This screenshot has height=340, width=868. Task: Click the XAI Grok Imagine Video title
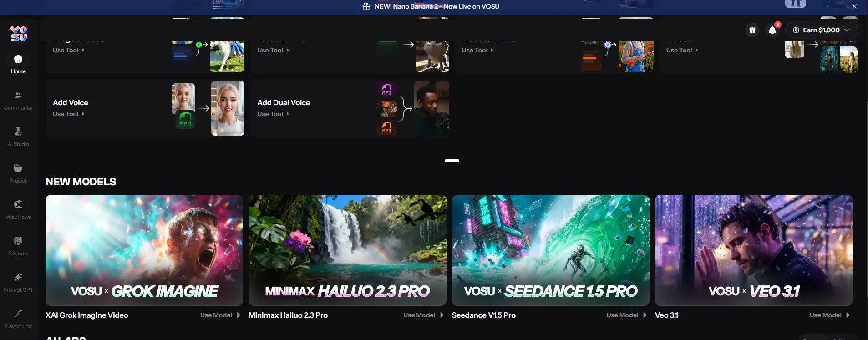coord(87,315)
